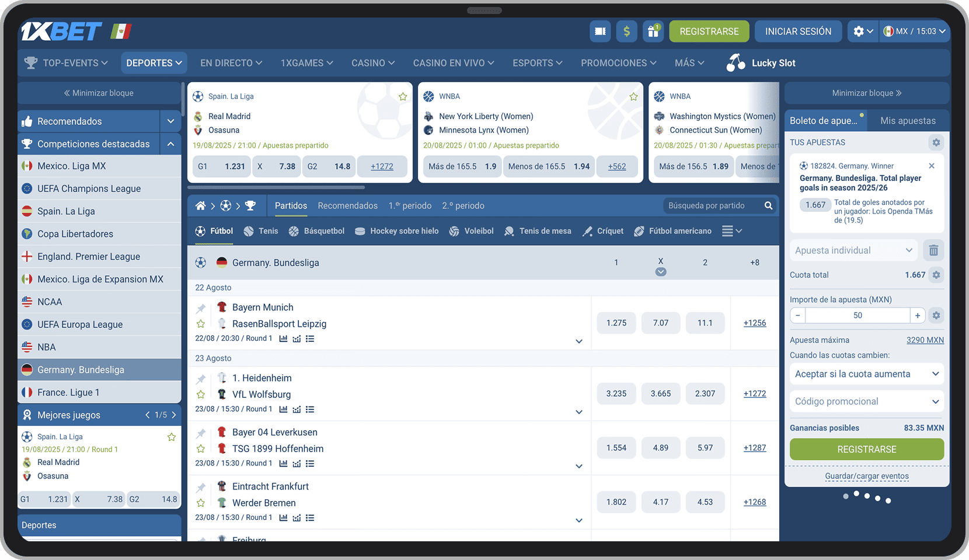Favorite the Eintracht Frankfurt match star
Image resolution: width=969 pixels, height=560 pixels.
tap(201, 503)
